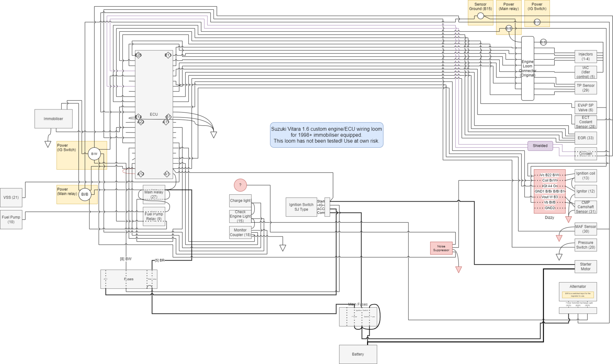The width and height of the screenshot is (613, 364).
Task: Click the Engine Loom Connector (Original) block
Action: 527,68
